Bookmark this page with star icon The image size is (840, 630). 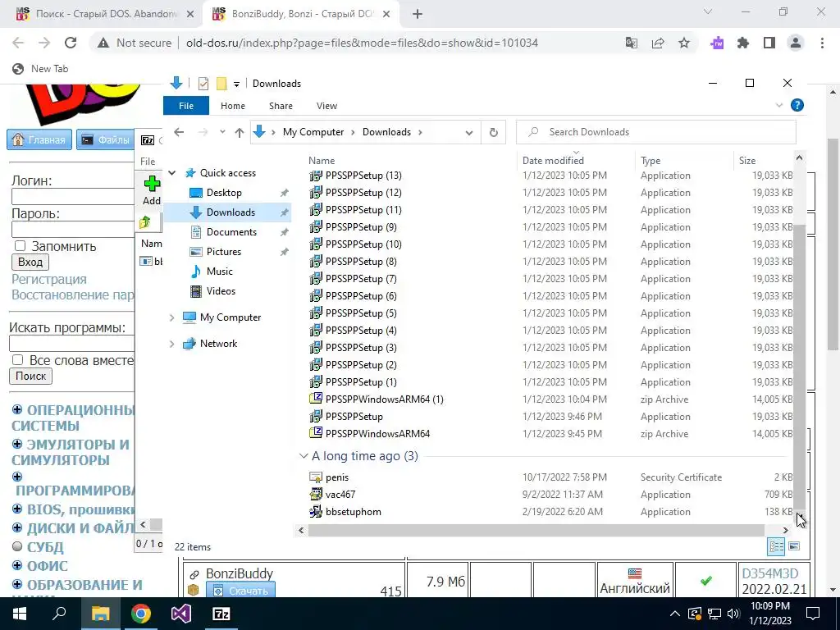[684, 43]
